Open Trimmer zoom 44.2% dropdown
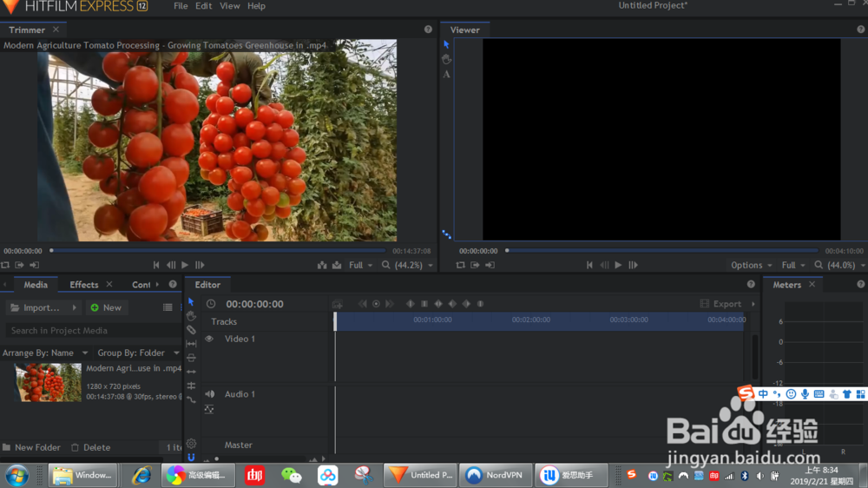Viewport: 868px width, 488px height. point(408,266)
